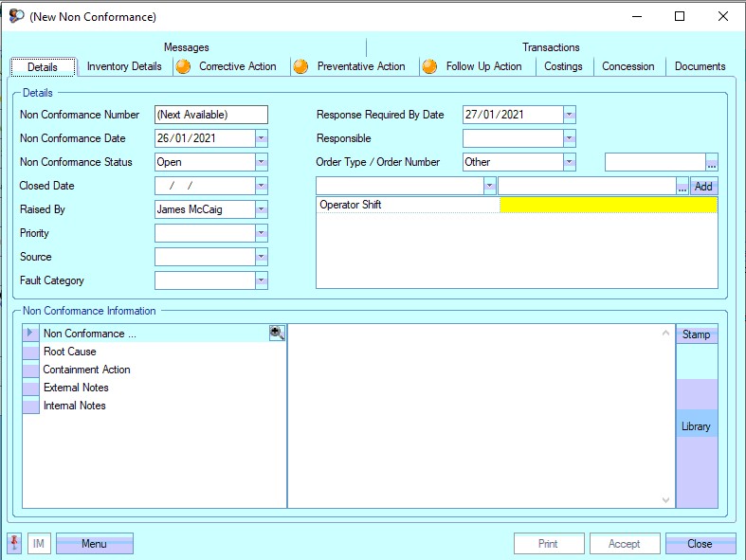This screenshot has height=560, width=746.
Task: Open the Costings tab
Action: pyautogui.click(x=563, y=66)
